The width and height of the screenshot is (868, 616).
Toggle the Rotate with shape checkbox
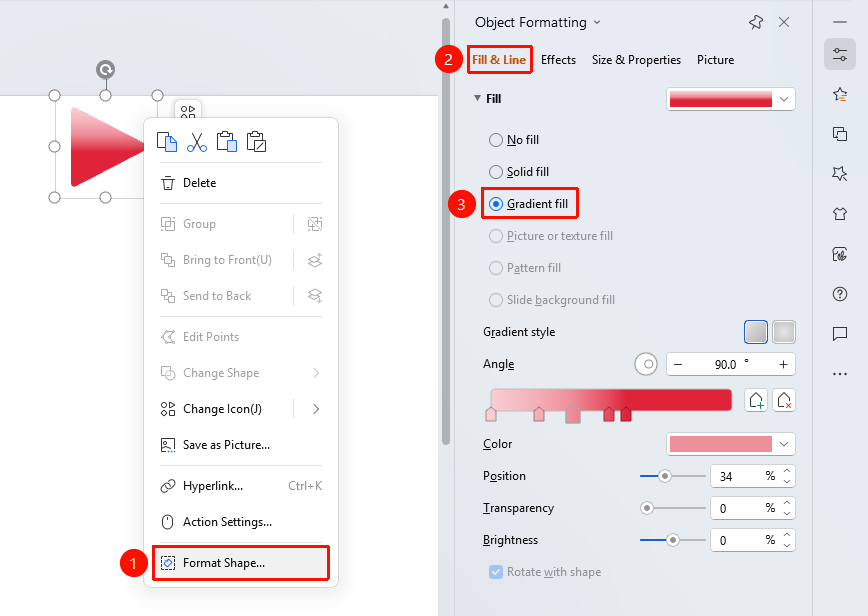[x=495, y=572]
